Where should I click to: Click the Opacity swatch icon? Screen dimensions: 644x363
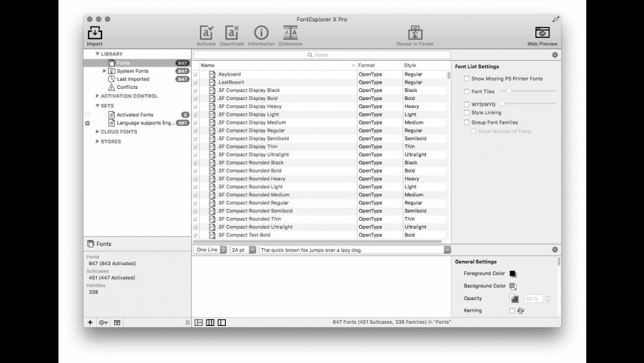click(514, 299)
